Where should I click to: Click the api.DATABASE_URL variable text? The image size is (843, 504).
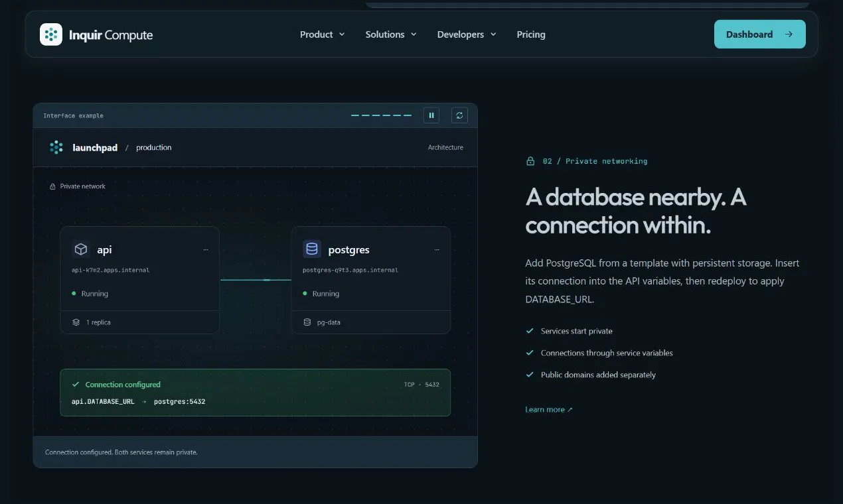click(x=103, y=402)
